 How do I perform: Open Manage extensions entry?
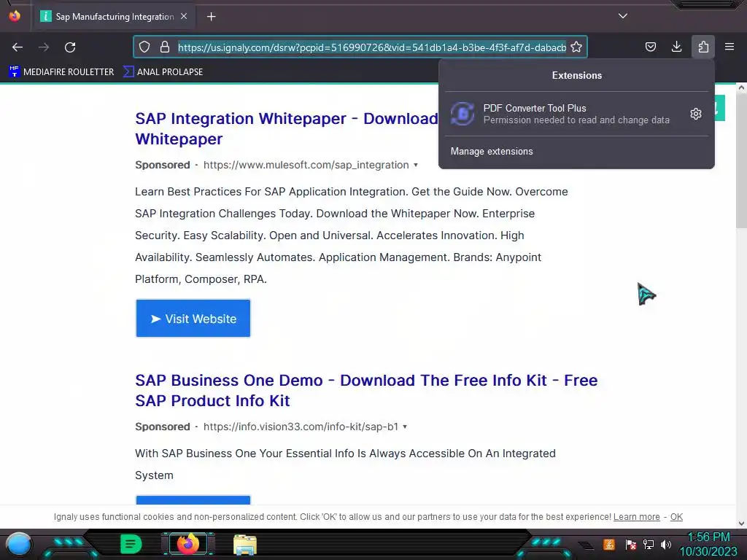[492, 152]
